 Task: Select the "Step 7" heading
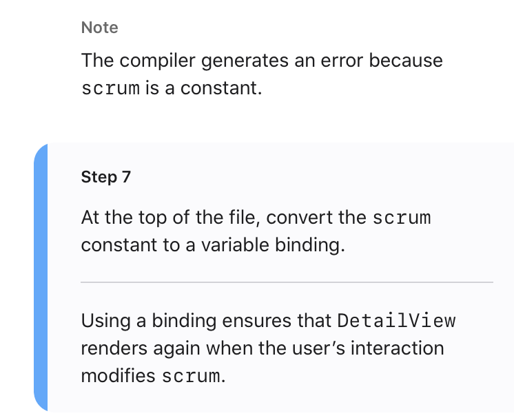pyautogui.click(x=105, y=177)
